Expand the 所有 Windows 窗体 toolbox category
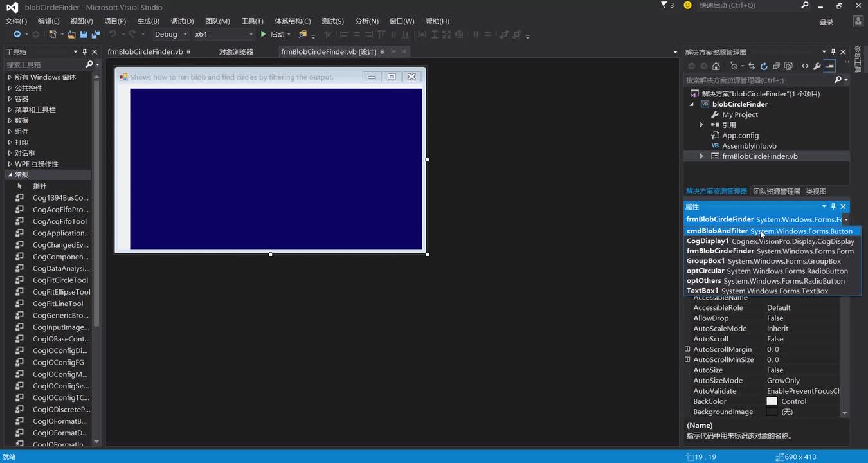Screen dimensions: 868x463 click(10, 77)
